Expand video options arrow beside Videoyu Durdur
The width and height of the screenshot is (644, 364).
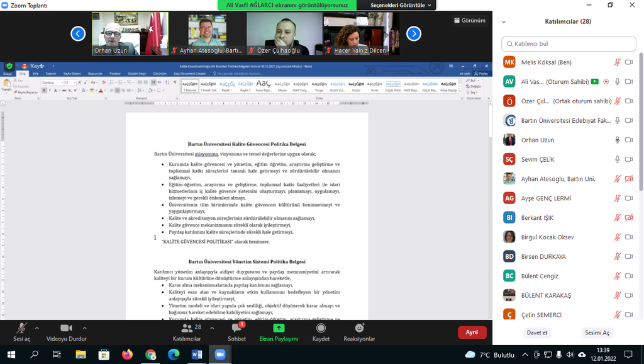[x=85, y=327]
